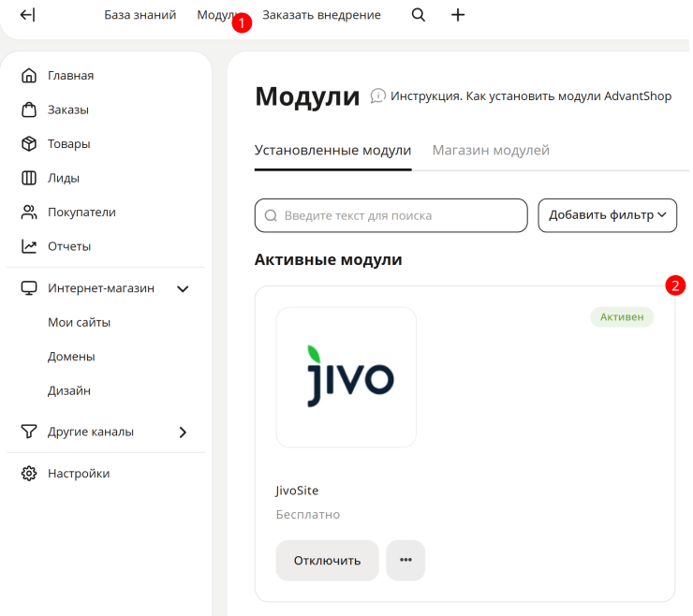Click the people icon beside Покупатели
The image size is (693, 616).
tap(29, 213)
